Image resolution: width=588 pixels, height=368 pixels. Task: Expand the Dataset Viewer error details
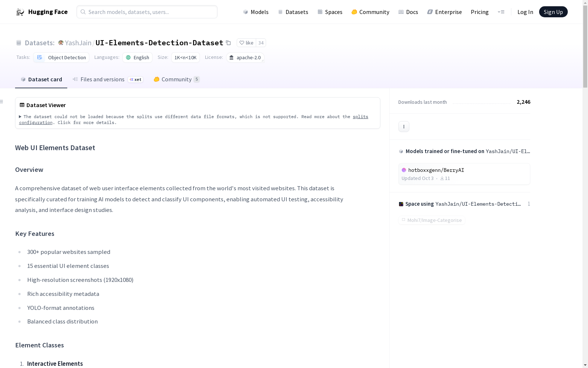pyautogui.click(x=20, y=117)
